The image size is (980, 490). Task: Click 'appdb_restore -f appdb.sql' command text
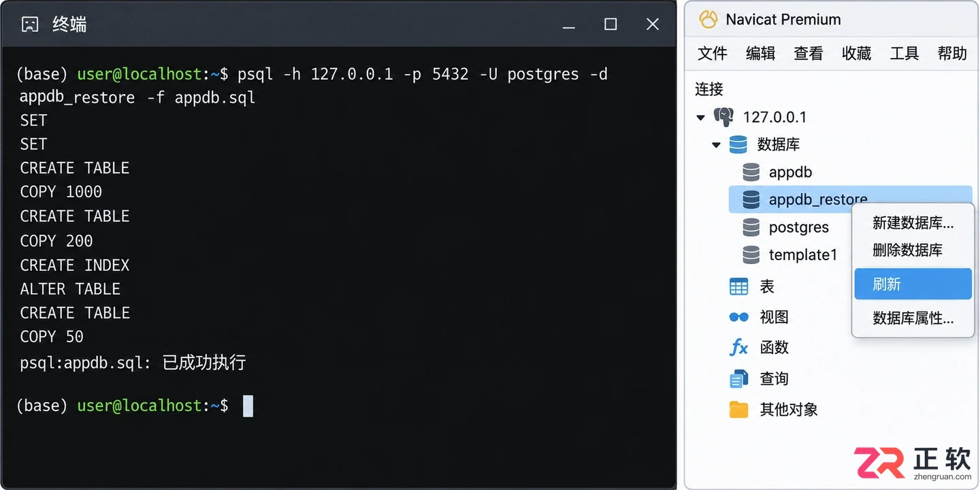pos(137,97)
